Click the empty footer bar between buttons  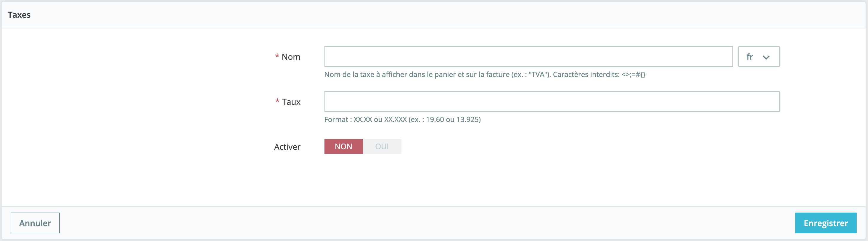pyautogui.click(x=427, y=223)
